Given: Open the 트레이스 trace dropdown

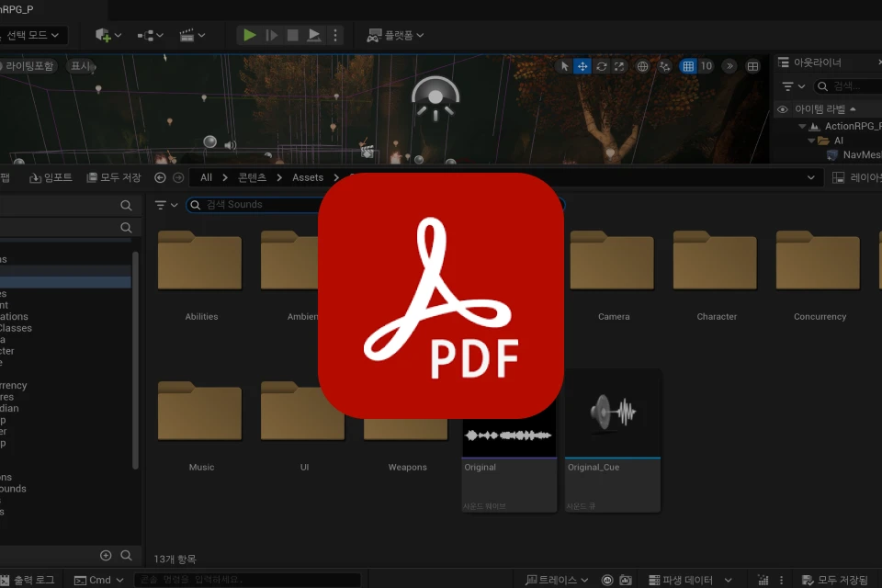Looking at the screenshot, I should click(x=557, y=580).
